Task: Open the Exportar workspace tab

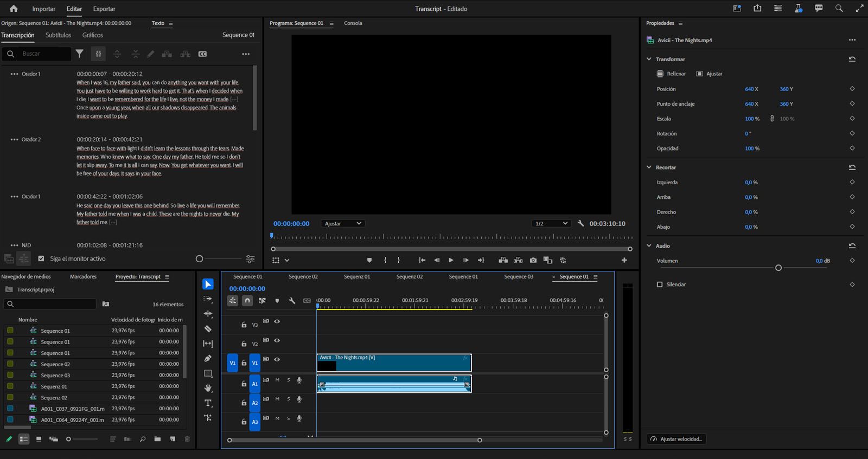Action: click(x=104, y=9)
